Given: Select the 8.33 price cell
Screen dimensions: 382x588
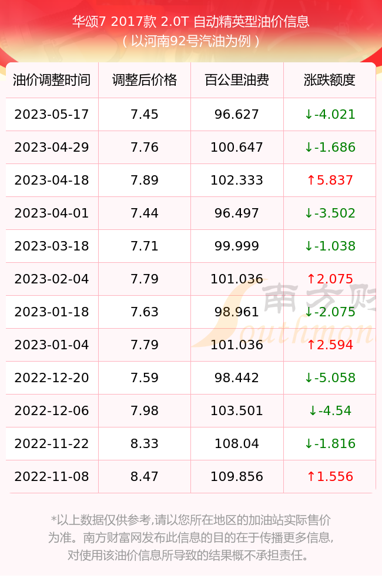Looking at the screenshot, I should pos(145,444).
